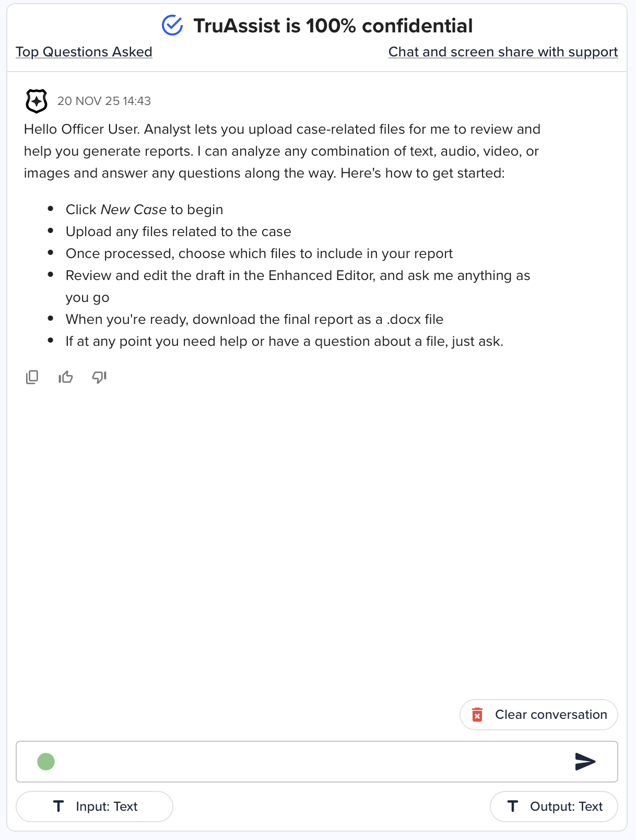The width and height of the screenshot is (636, 840).
Task: Copy the assistant's welcome message
Action: pos(32,377)
